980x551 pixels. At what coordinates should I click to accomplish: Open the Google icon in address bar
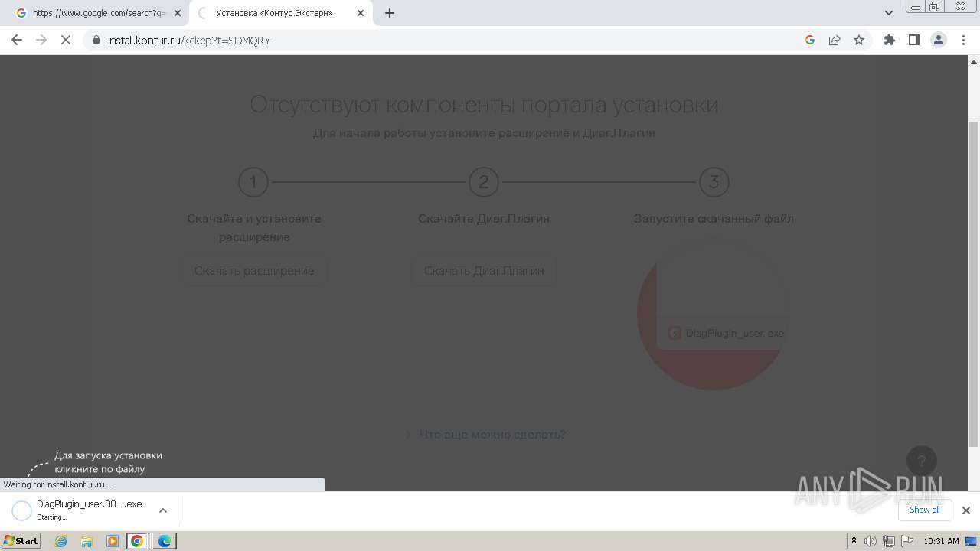pos(810,40)
